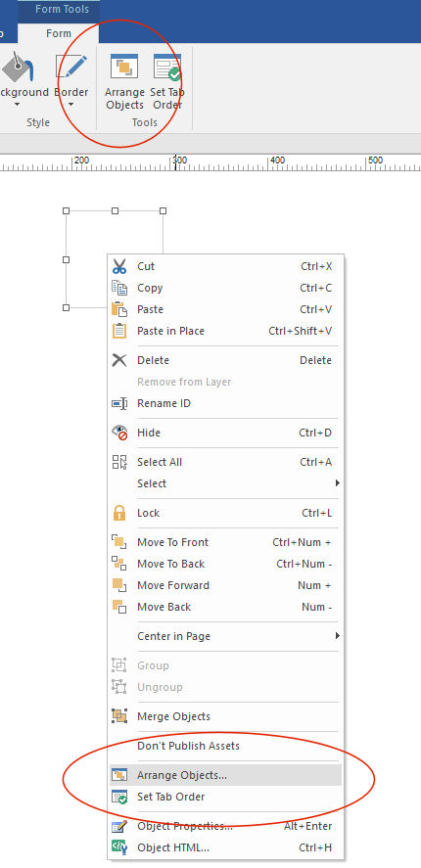
Task: Select Cut scissors icon in context menu
Action: pos(119,266)
